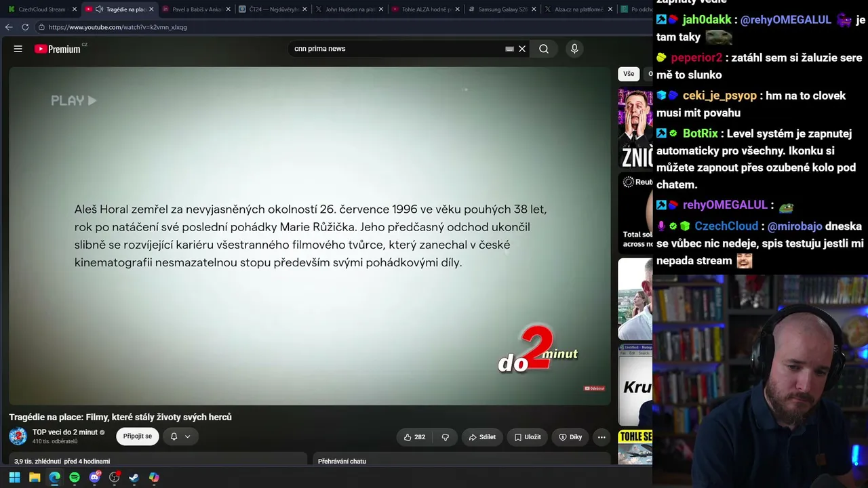Screen dimensions: 868x488
Task: Dislike the video with thumbs-down
Action: [446, 437]
